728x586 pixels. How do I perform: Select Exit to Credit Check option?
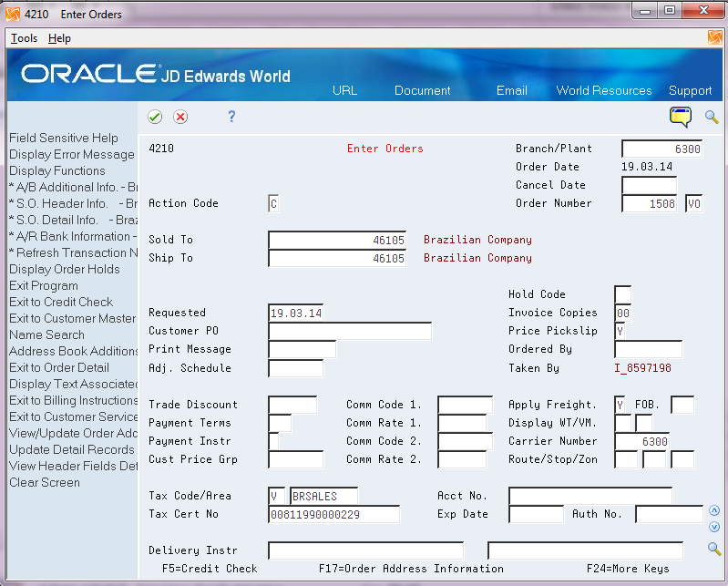tap(61, 302)
